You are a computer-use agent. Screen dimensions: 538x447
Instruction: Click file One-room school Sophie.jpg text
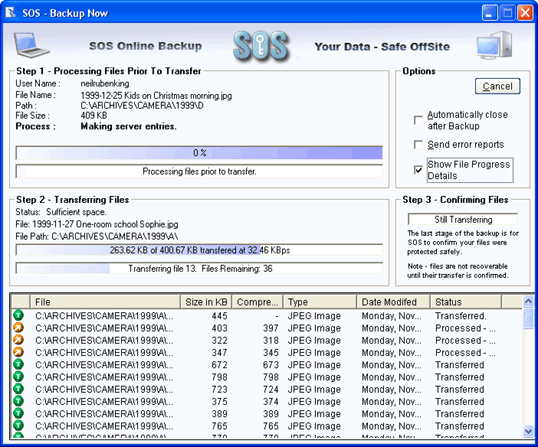(x=97, y=224)
